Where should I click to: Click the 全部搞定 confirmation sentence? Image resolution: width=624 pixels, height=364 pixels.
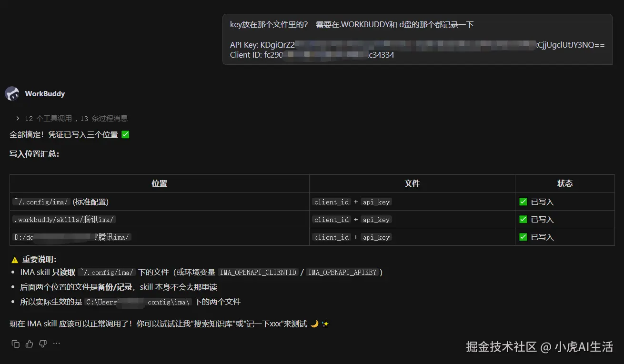click(x=70, y=135)
